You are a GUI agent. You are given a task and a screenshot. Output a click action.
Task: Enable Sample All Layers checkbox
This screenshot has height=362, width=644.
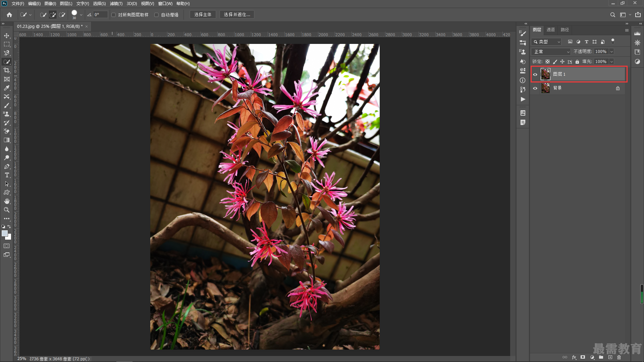[113, 15]
